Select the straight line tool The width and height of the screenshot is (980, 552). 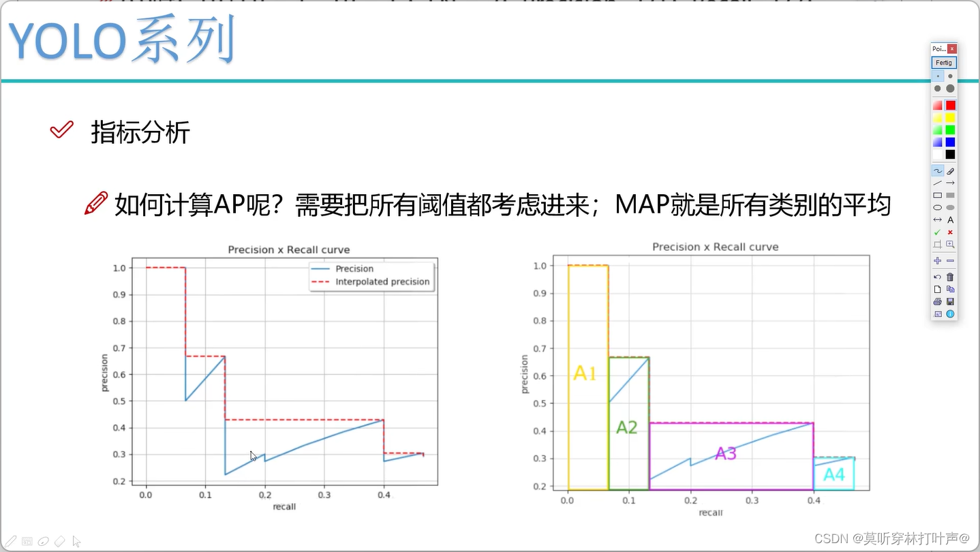click(x=938, y=183)
